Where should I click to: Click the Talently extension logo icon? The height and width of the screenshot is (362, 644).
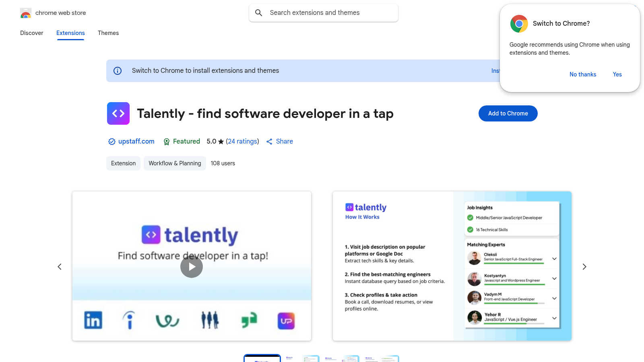click(118, 113)
